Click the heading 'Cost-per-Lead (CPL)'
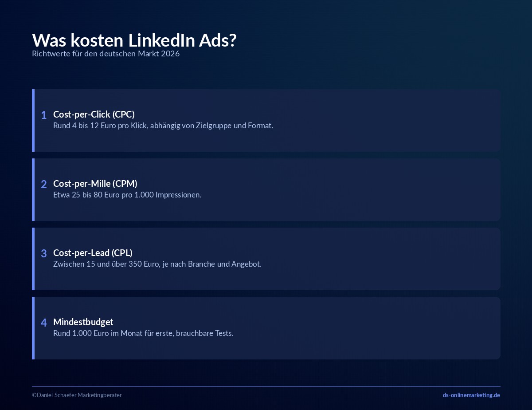 tap(93, 253)
